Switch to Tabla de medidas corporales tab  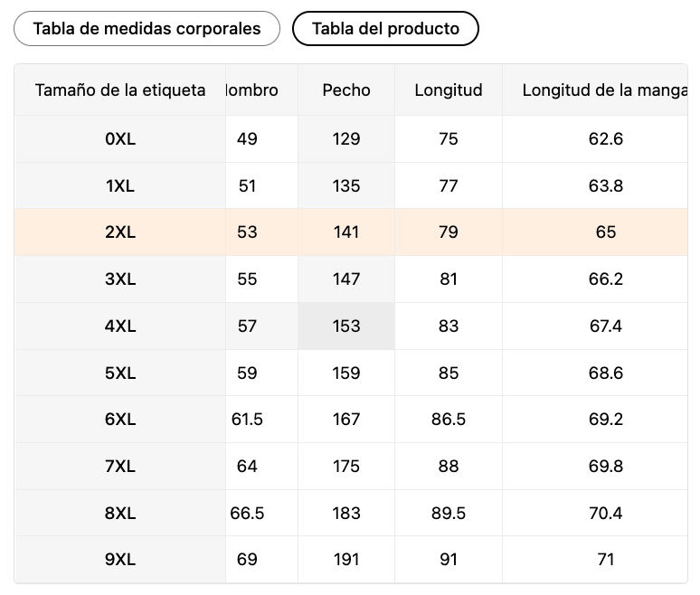tap(147, 29)
